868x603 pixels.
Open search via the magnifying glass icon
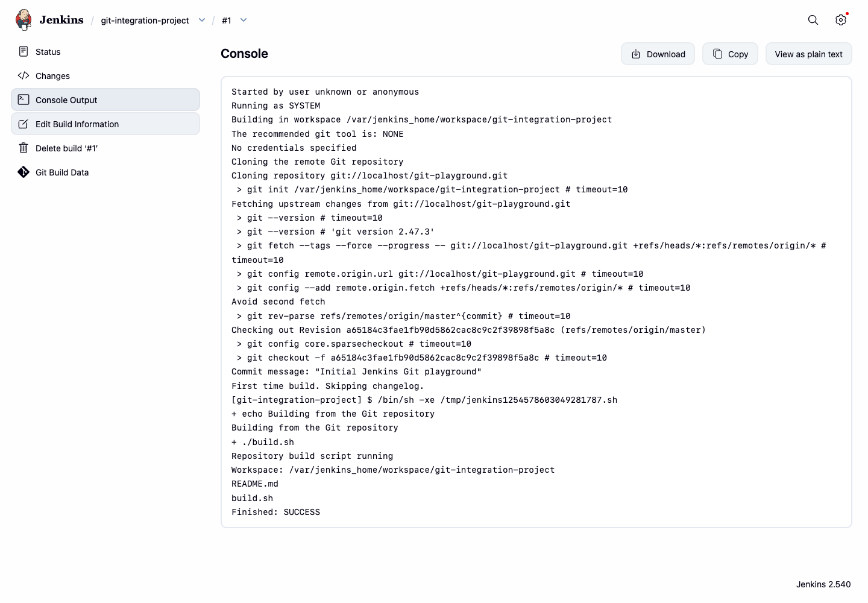tap(813, 20)
